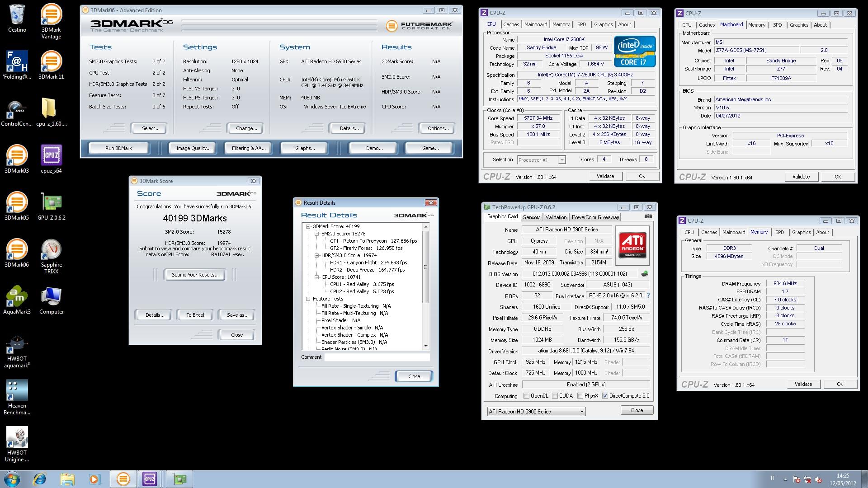Open Sapphire TRIXX desktop icon
868x488 pixels.
[51, 256]
